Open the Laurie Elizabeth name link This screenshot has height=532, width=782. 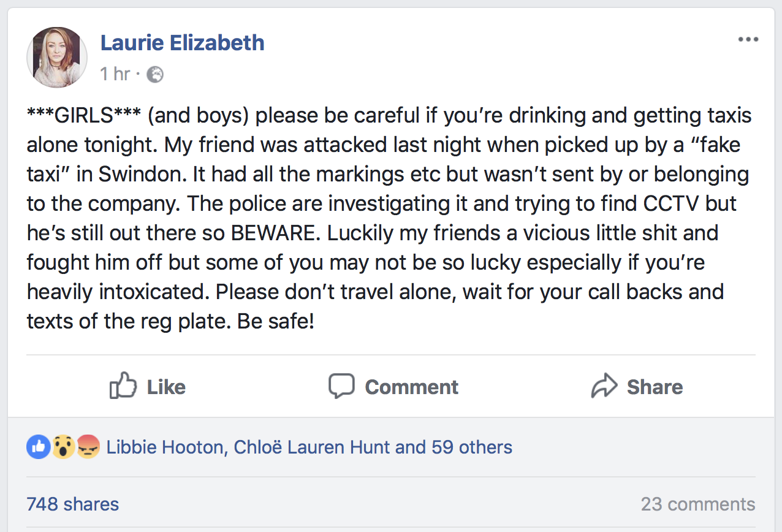[x=182, y=43]
